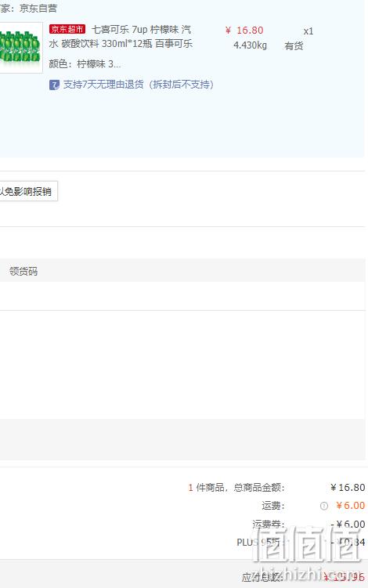The width and height of the screenshot is (368, 588).
Task: Click the 有货 stock status label
Action: (294, 46)
